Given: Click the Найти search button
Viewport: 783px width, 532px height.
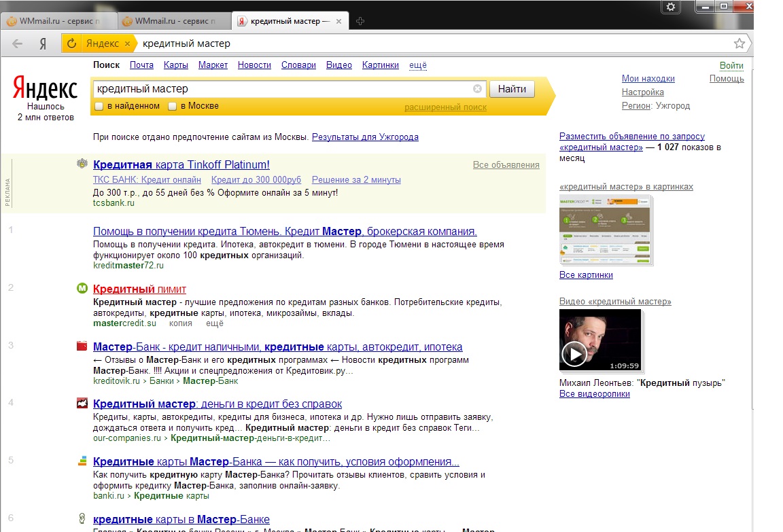Looking at the screenshot, I should click(x=512, y=89).
